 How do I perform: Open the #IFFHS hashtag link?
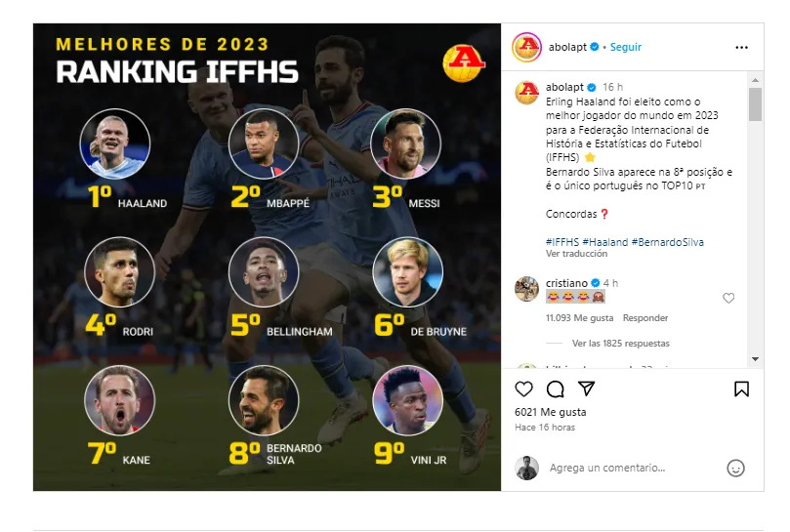[x=561, y=242]
